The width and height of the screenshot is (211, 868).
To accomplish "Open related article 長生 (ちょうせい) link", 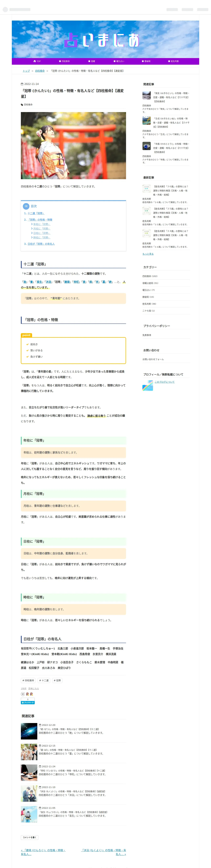I will click(73, 812).
